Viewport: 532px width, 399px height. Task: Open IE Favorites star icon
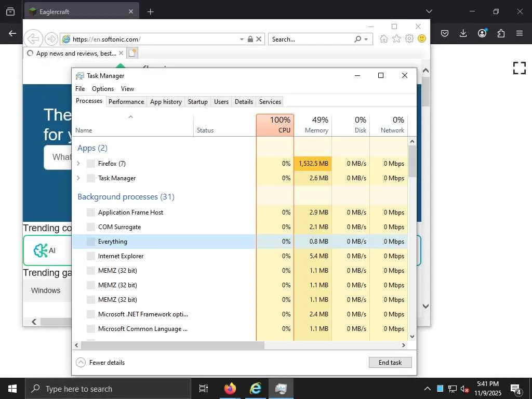396,39
